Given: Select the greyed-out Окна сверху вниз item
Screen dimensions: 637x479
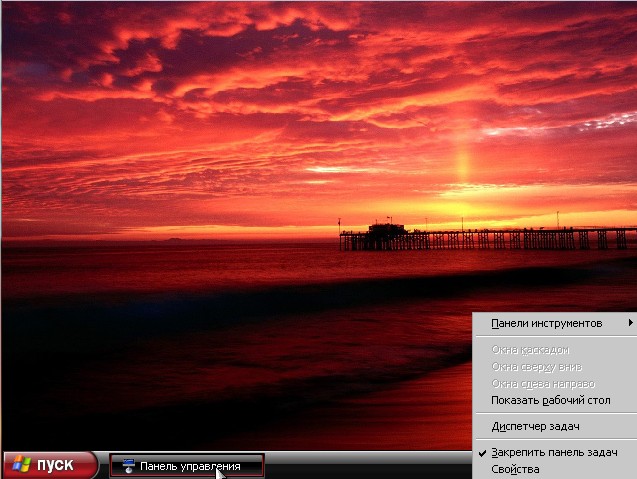Looking at the screenshot, I should click(x=536, y=366).
